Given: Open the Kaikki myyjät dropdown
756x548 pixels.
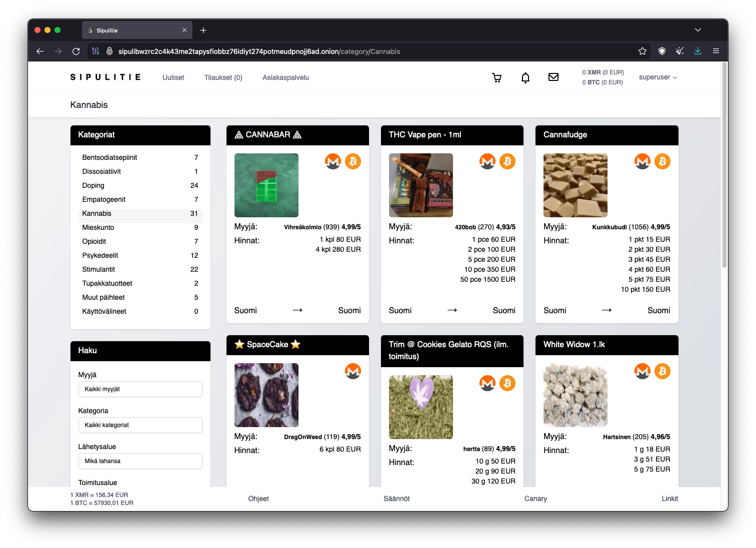Looking at the screenshot, I should (140, 389).
